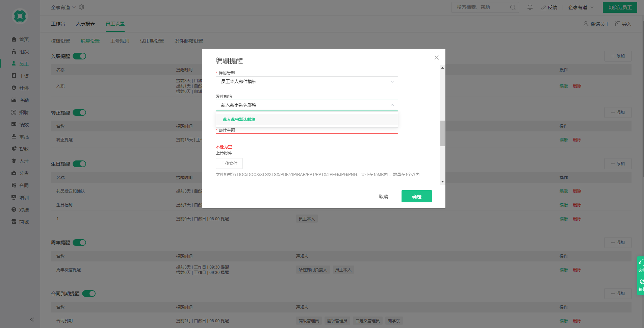Click the 取消 cancel button
The image size is (644, 328).
point(384,197)
